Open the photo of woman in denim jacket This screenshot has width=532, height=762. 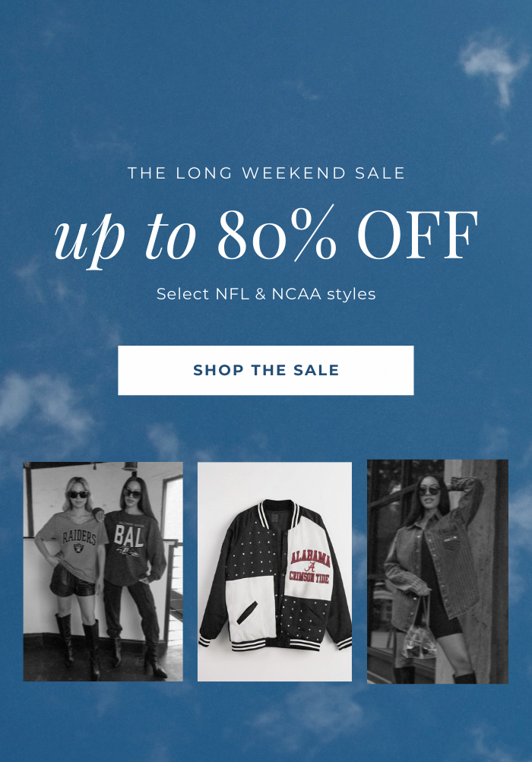pos(438,571)
